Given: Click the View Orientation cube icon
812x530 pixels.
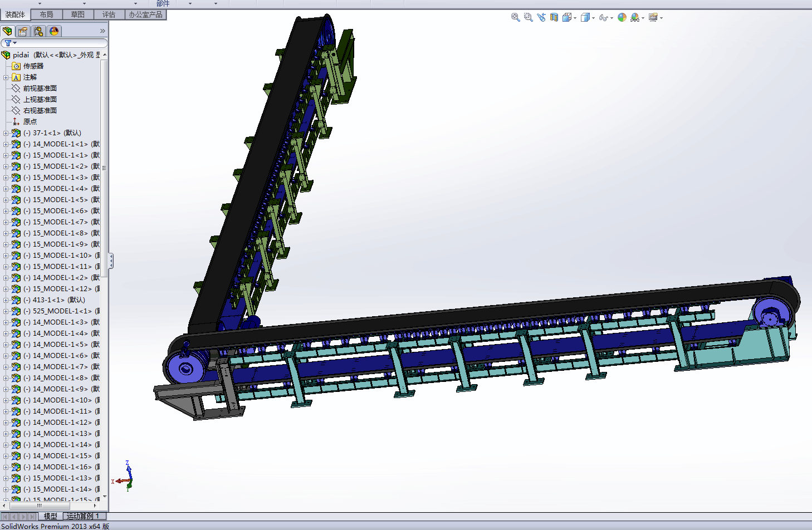Looking at the screenshot, I should coord(566,17).
